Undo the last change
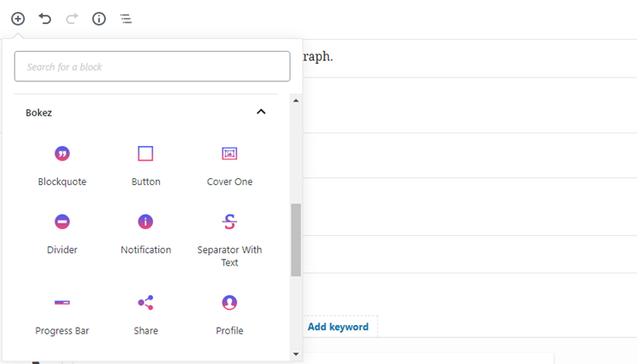637x364 pixels. (45, 19)
